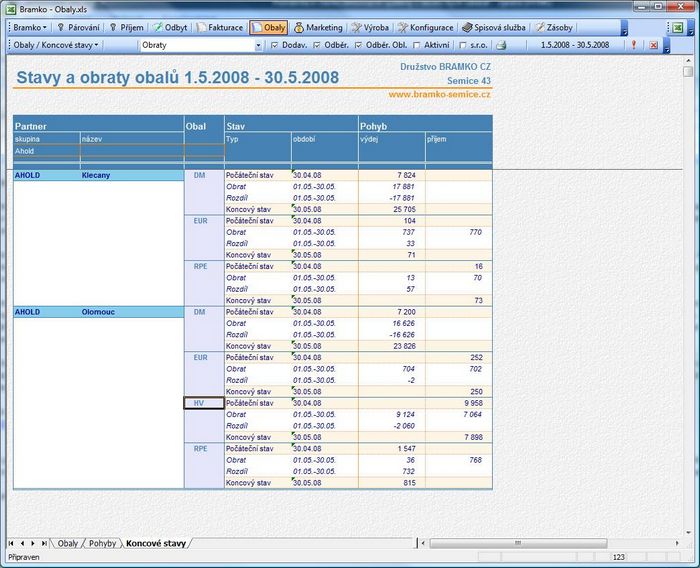Switch to the Pohyby sheet tab

102,543
